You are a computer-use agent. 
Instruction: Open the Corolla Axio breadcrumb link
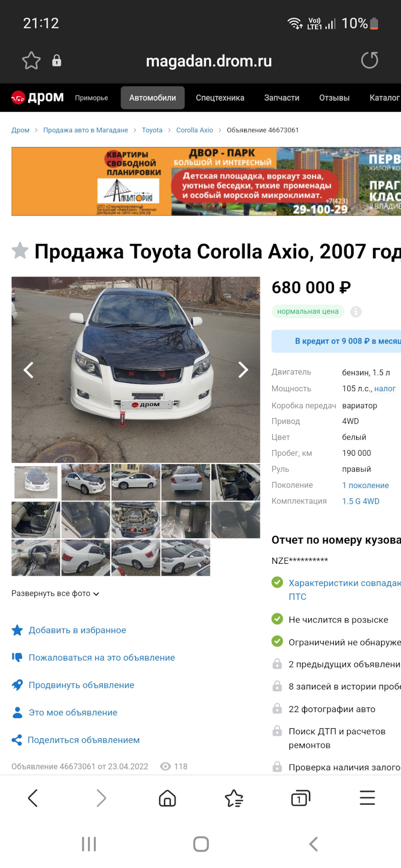click(x=194, y=130)
